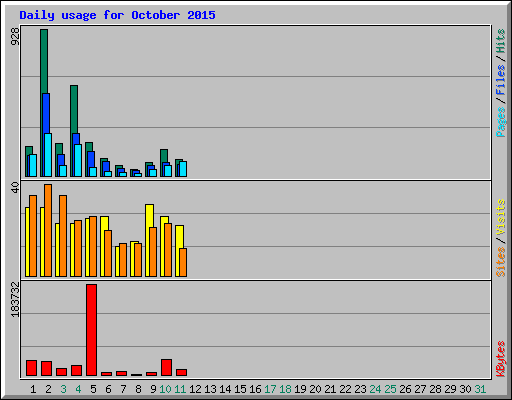Click the orange Sites bar for day 2
Screen dimensions: 512x400
pos(48,230)
